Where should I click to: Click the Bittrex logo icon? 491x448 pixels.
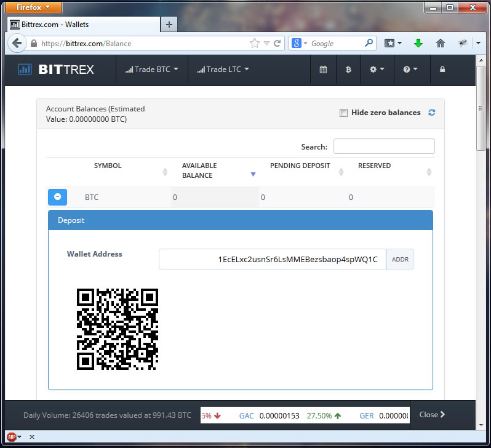[25, 70]
